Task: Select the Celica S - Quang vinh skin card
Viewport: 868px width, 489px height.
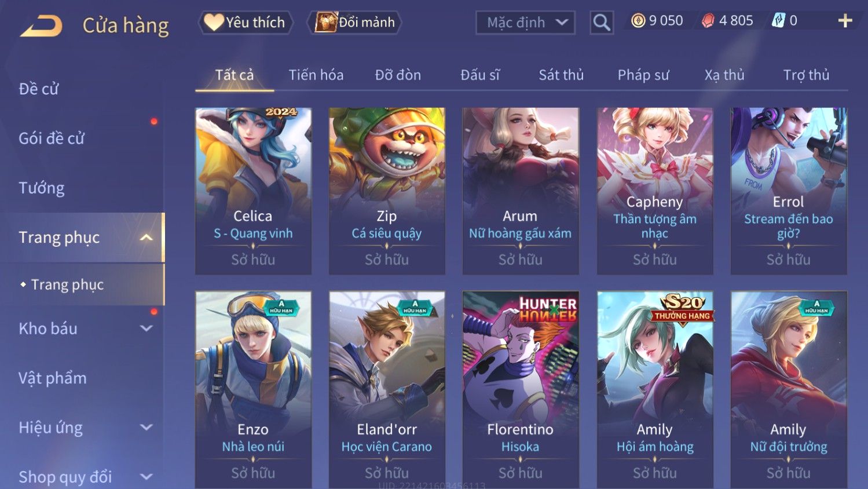Action: (x=253, y=191)
